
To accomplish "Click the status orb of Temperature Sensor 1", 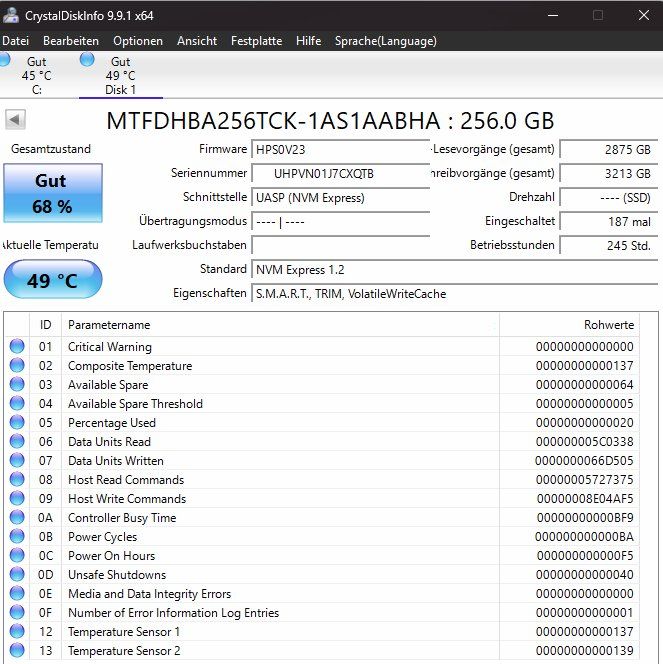I will (x=17, y=631).
